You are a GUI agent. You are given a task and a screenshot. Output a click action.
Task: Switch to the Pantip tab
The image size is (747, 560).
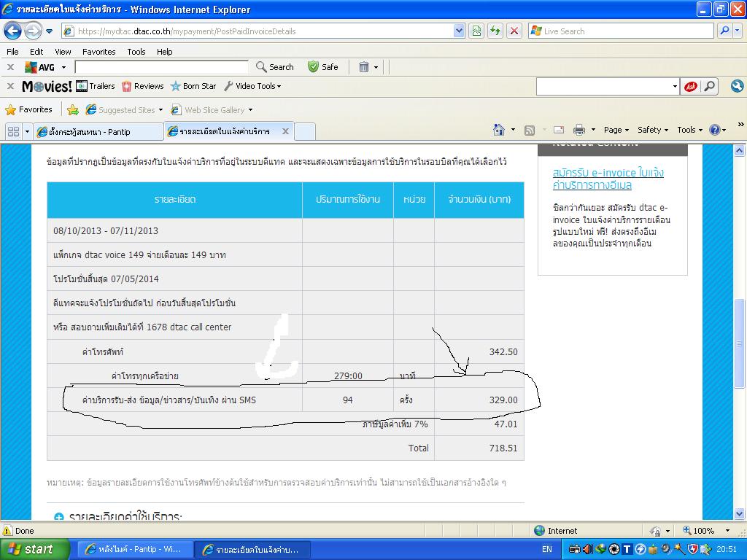[99, 132]
